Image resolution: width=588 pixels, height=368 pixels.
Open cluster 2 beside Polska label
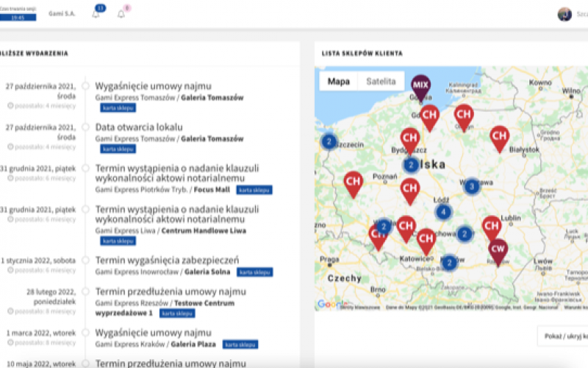coord(411,165)
